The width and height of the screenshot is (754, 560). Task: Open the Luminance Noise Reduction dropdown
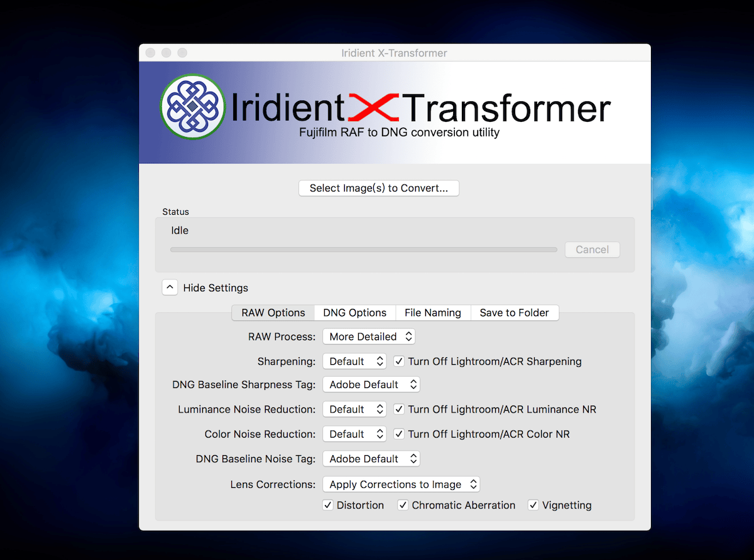tap(354, 409)
